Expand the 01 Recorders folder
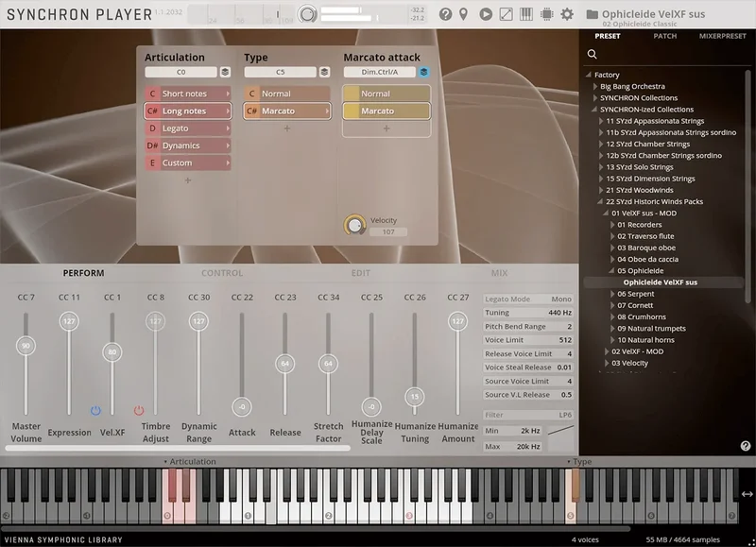The height and width of the screenshot is (547, 756). [612, 225]
